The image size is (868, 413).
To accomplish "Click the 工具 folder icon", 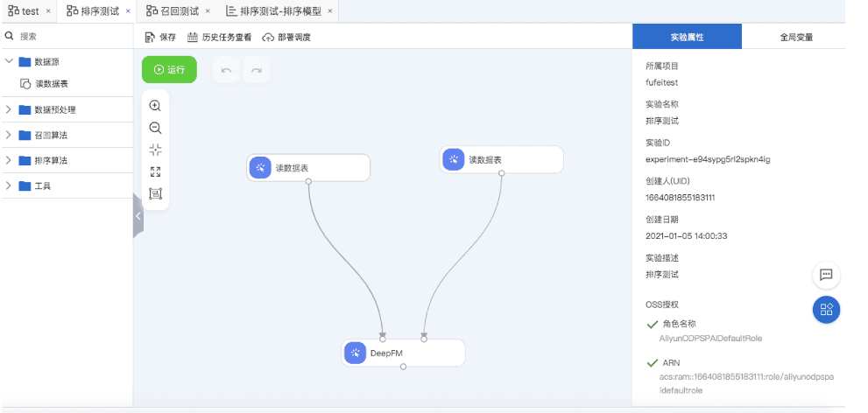I will pos(25,185).
